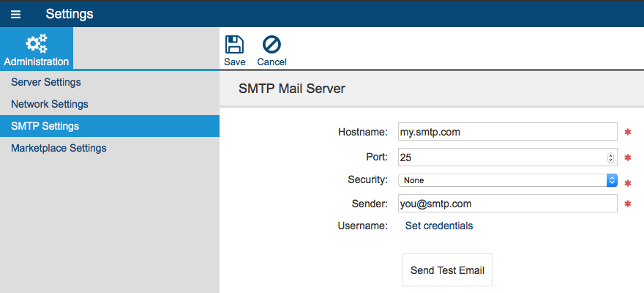This screenshot has height=293, width=644.
Task: Select the SMTP Settings item
Action: click(x=110, y=126)
